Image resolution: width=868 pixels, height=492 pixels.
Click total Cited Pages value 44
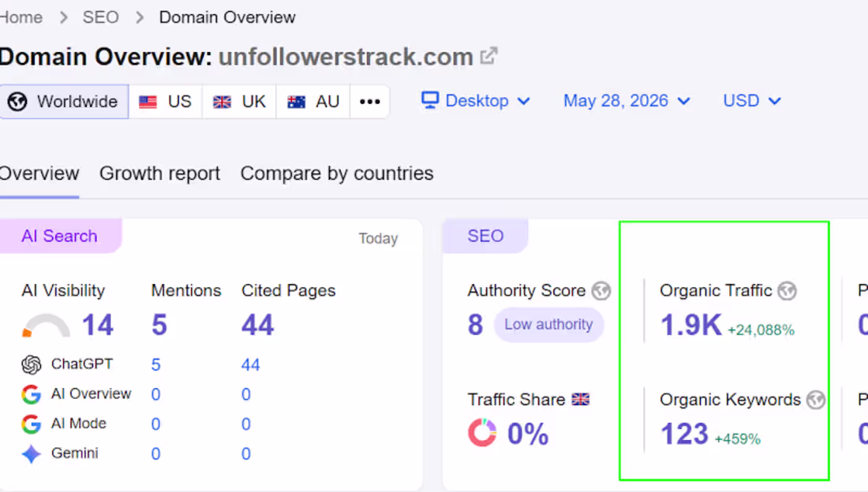257,325
